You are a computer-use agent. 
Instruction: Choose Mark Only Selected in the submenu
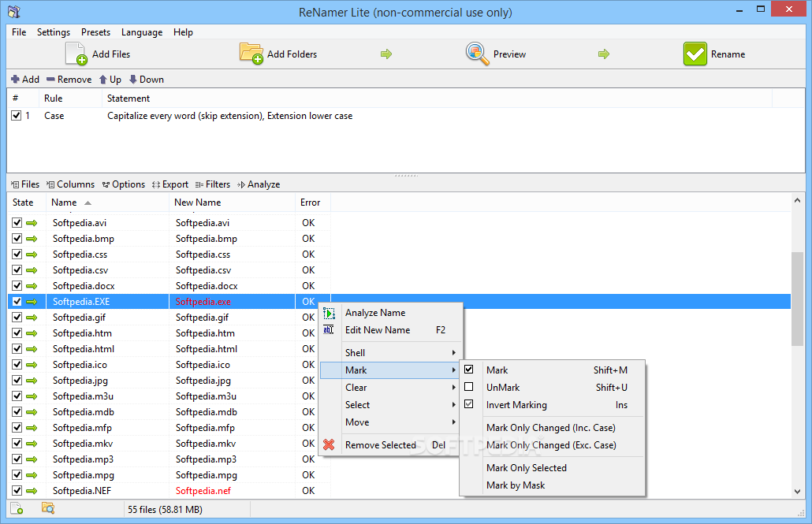[553, 467]
